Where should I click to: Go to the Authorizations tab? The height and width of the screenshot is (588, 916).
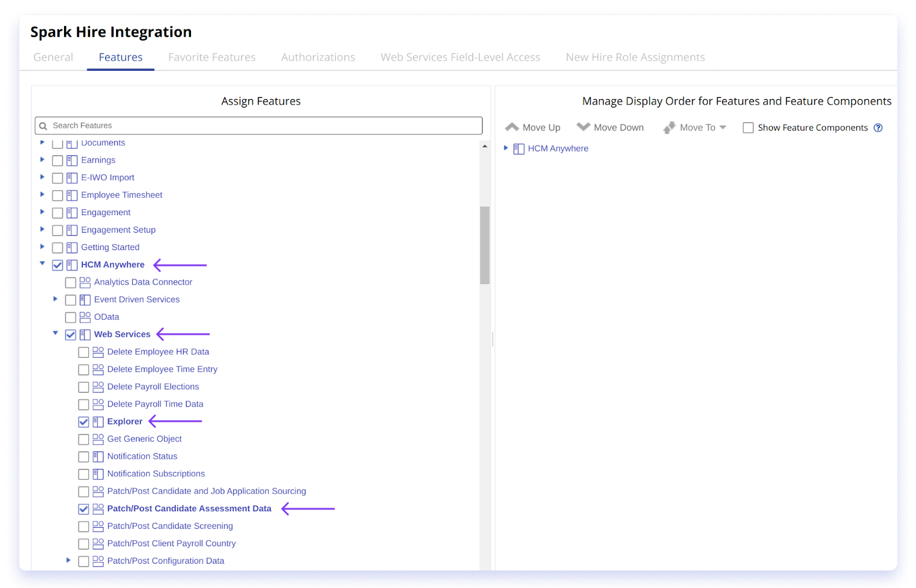point(318,57)
